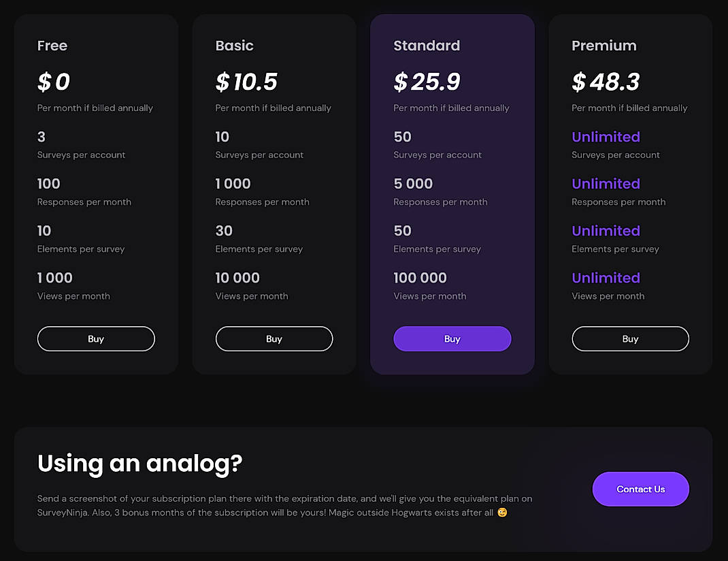Click the Contact Us button
Screen dimensions: 728x561
click(x=640, y=489)
